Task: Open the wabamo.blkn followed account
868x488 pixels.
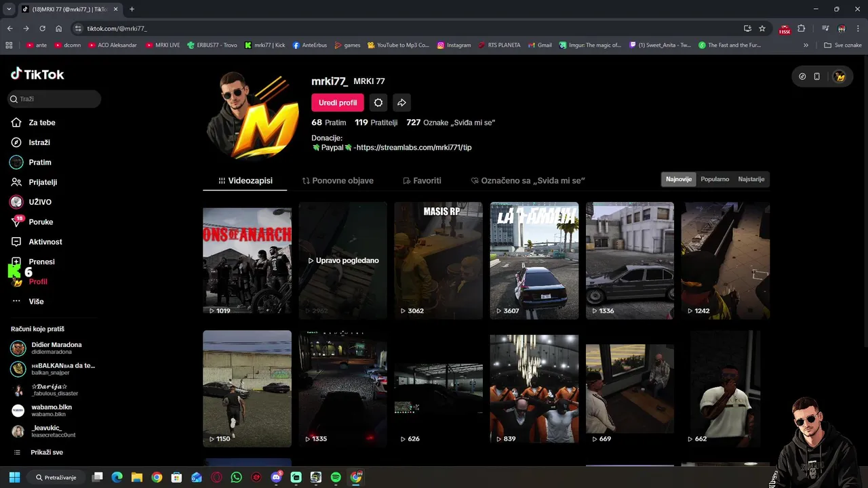Action: coord(54,411)
